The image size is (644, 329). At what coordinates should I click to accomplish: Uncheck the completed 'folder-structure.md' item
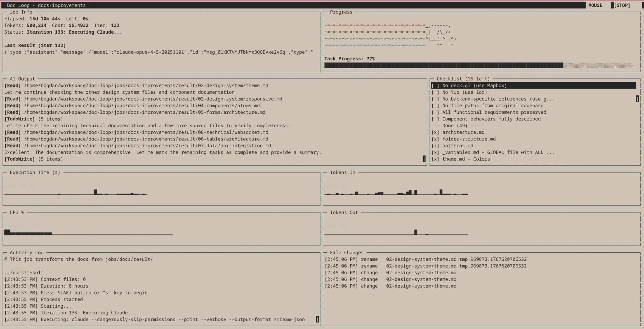[435, 139]
